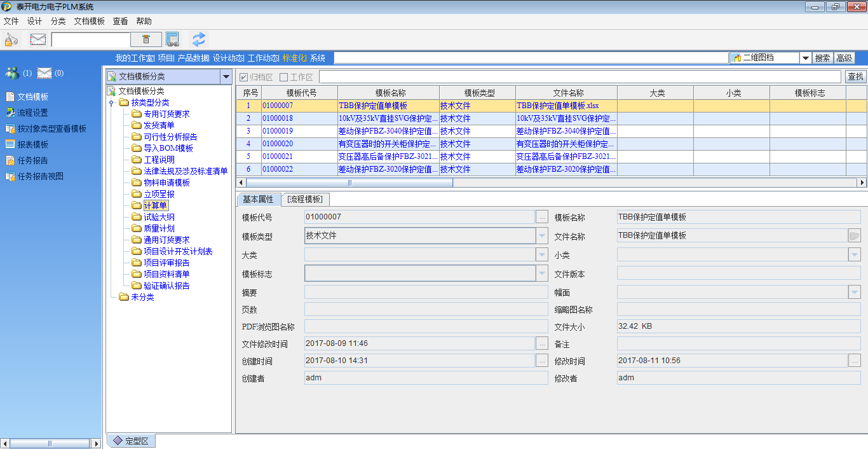
Task: Click the login keys toolbar icon
Action: [x=11, y=39]
